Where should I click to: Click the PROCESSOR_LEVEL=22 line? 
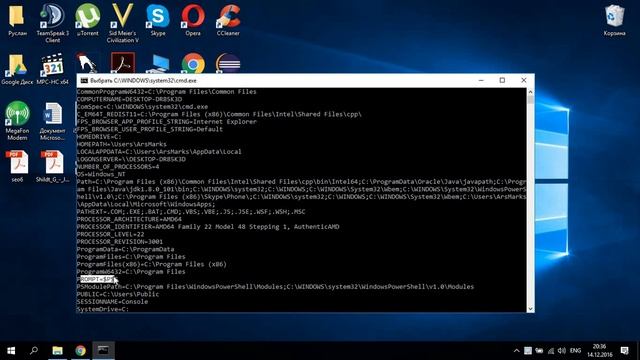pyautogui.click(x=110, y=234)
